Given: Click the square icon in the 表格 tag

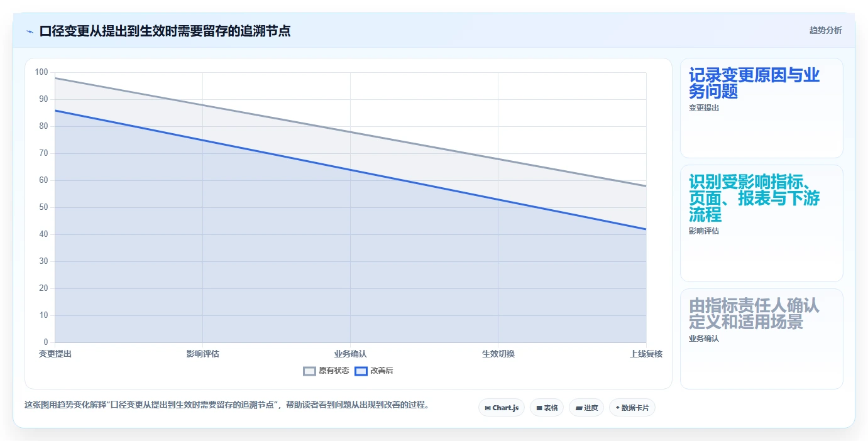Looking at the screenshot, I should pos(539,408).
